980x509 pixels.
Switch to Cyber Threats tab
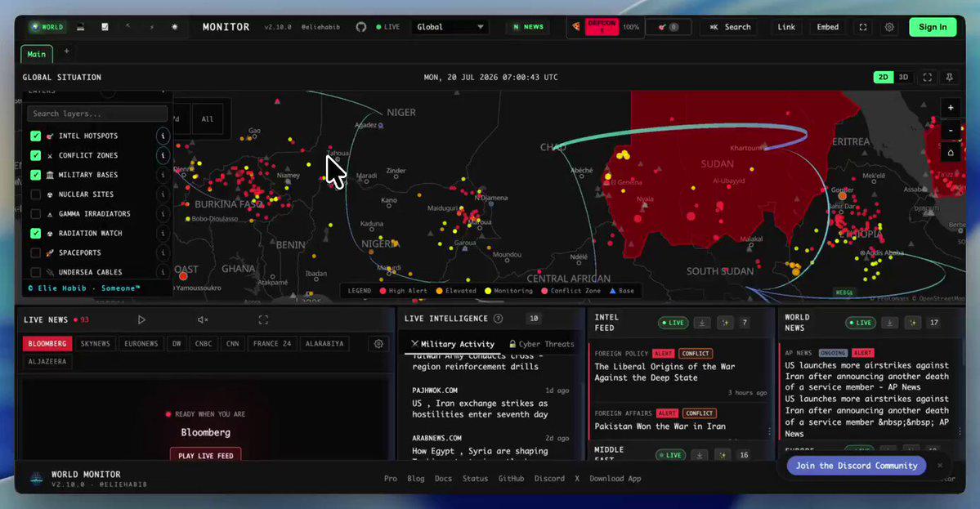[x=541, y=344]
